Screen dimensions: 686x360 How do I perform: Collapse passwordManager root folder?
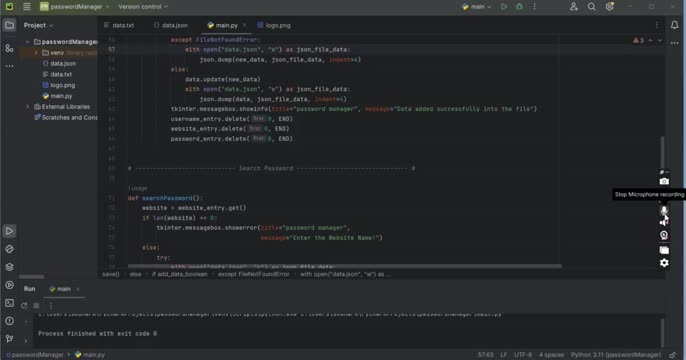28,42
